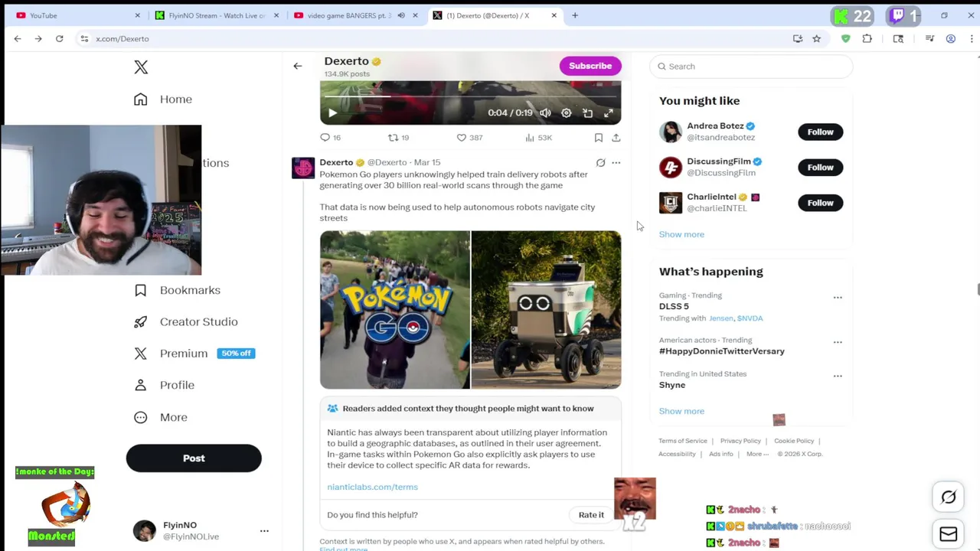The image size is (980, 551).
Task: Follow DiscussingFilm
Action: click(x=820, y=168)
